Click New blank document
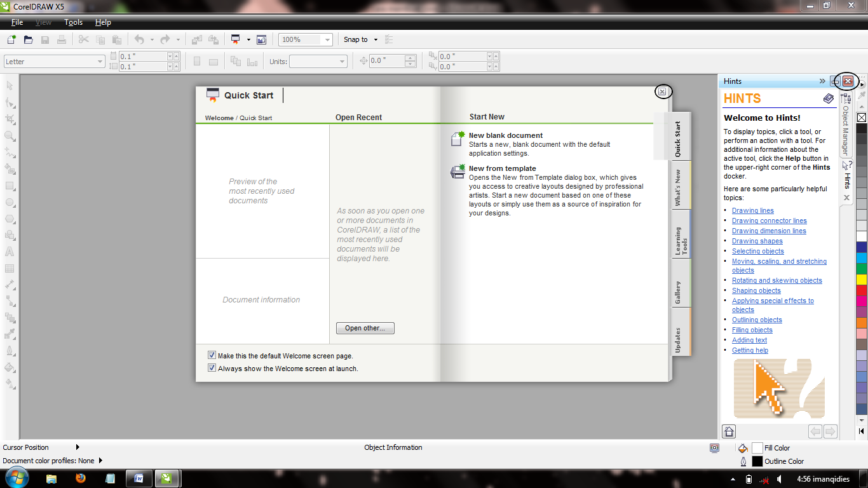868x488 pixels. [506, 135]
